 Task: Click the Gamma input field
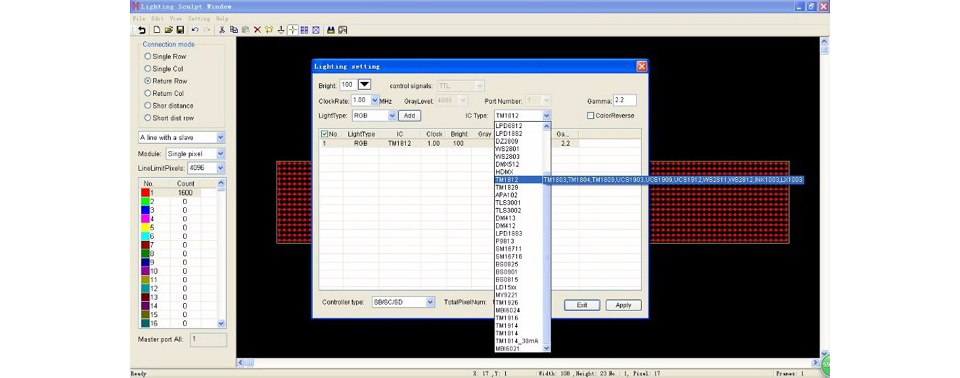point(624,100)
